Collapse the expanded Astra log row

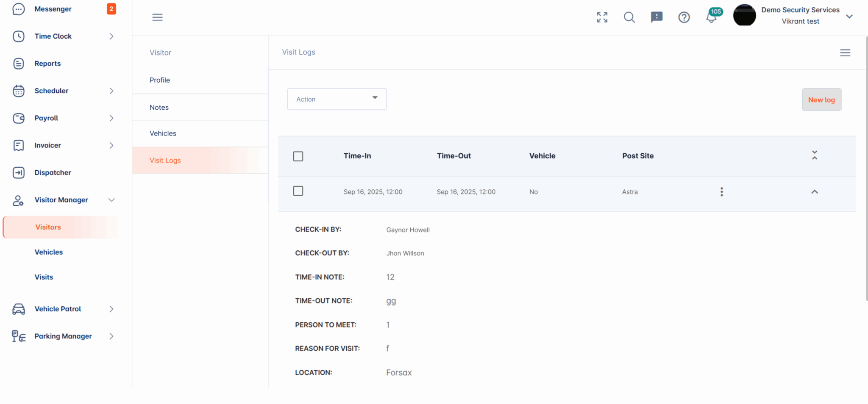(x=814, y=192)
